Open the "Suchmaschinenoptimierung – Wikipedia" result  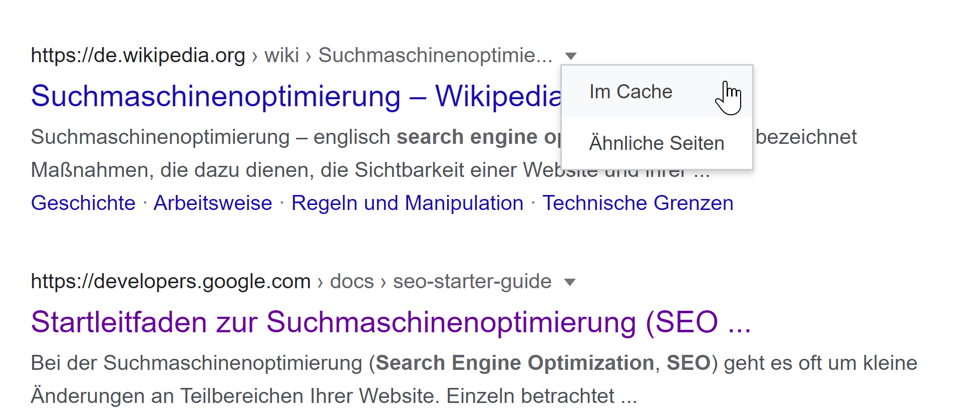(250, 96)
